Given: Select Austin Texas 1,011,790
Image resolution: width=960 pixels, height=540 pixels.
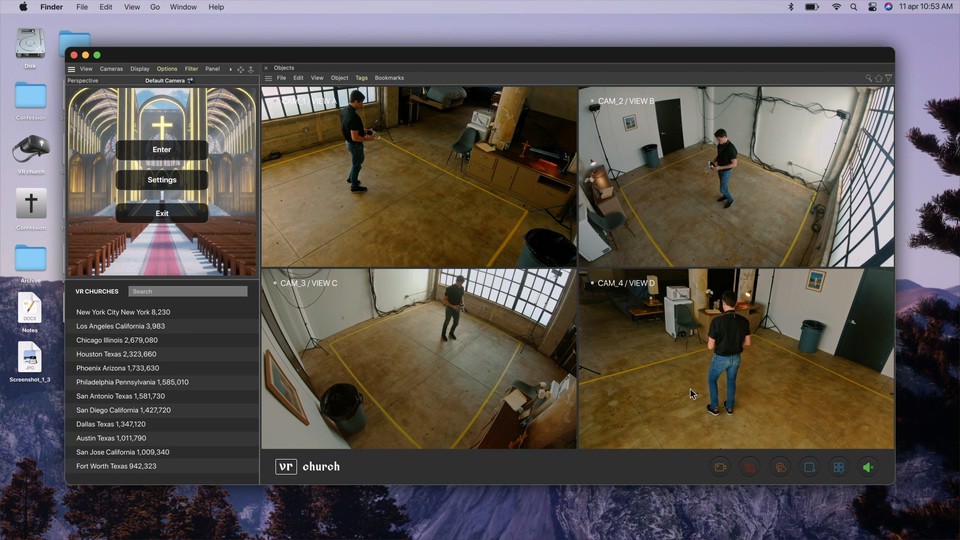Looking at the screenshot, I should [162, 438].
